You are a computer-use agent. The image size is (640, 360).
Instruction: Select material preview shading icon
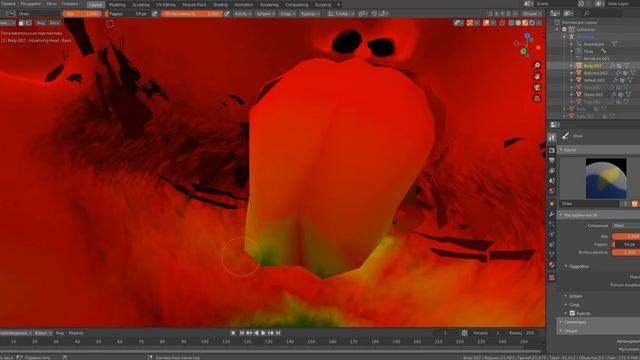[525, 23]
